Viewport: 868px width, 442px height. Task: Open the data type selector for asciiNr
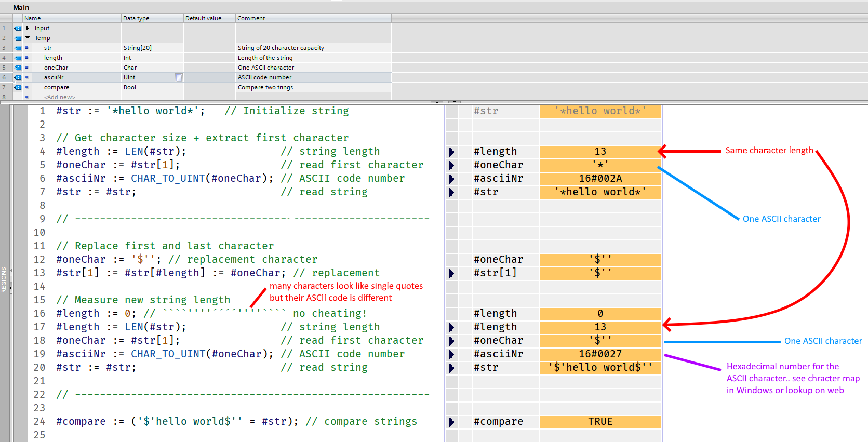tap(178, 77)
